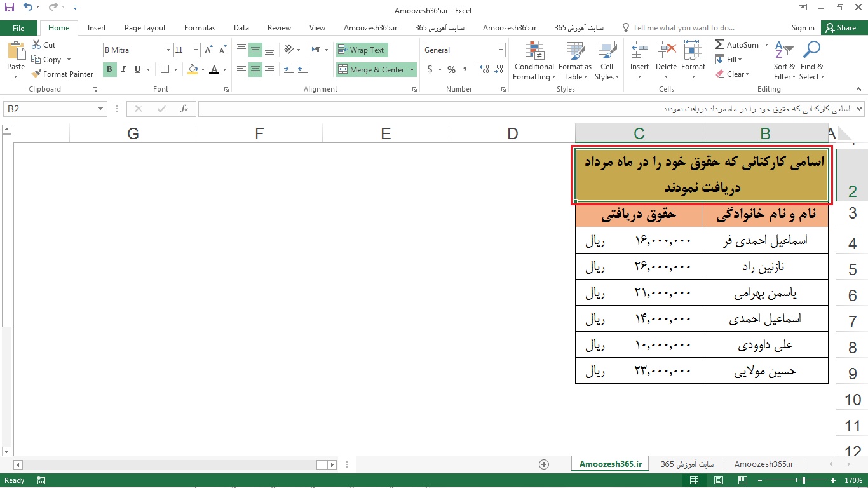Toggle Bold formatting
This screenshot has width=868, height=488.
(109, 69)
